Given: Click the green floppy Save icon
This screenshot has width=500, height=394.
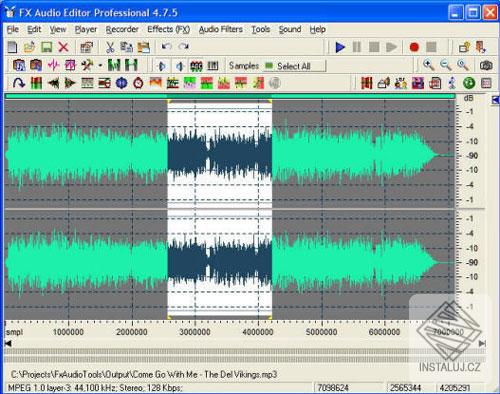Looking at the screenshot, I should tap(46, 47).
